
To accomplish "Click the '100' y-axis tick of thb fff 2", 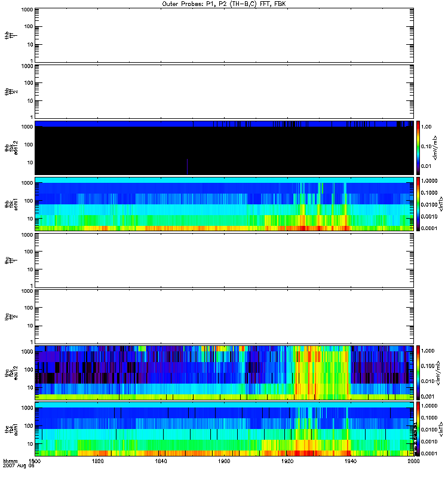I will (29, 83).
